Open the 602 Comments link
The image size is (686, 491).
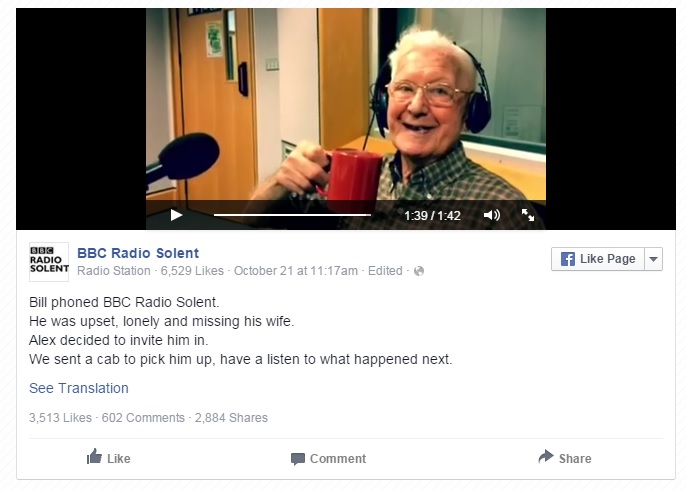point(143,418)
